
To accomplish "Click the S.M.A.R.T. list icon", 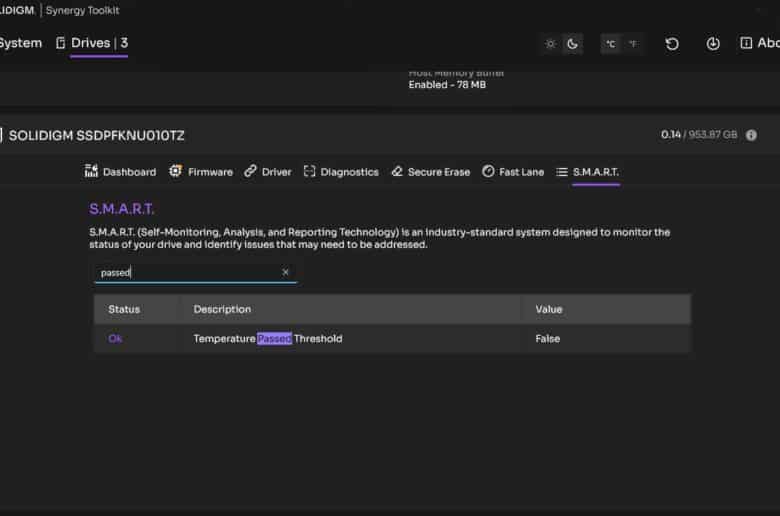I will (562, 172).
